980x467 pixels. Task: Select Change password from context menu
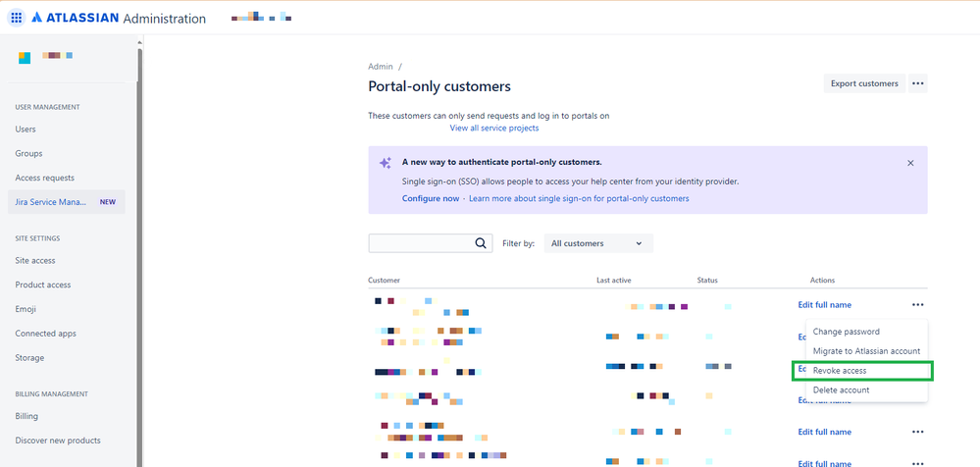click(x=847, y=332)
